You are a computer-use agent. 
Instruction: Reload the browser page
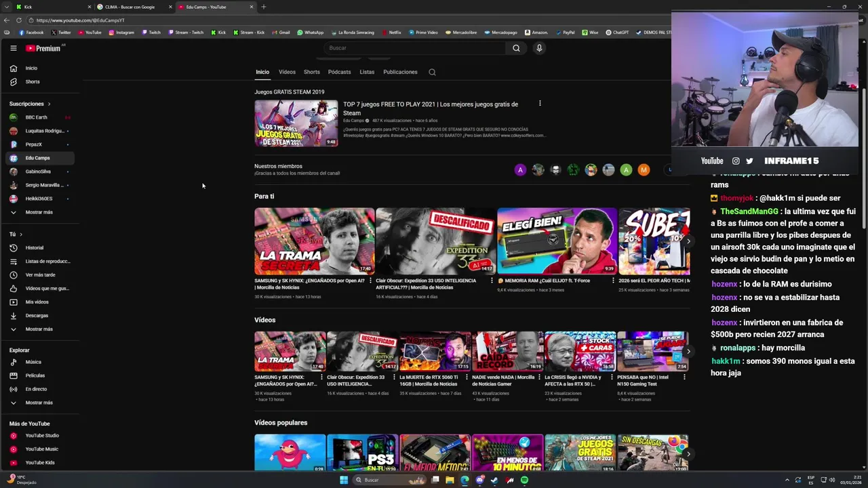pyautogui.click(x=18, y=20)
